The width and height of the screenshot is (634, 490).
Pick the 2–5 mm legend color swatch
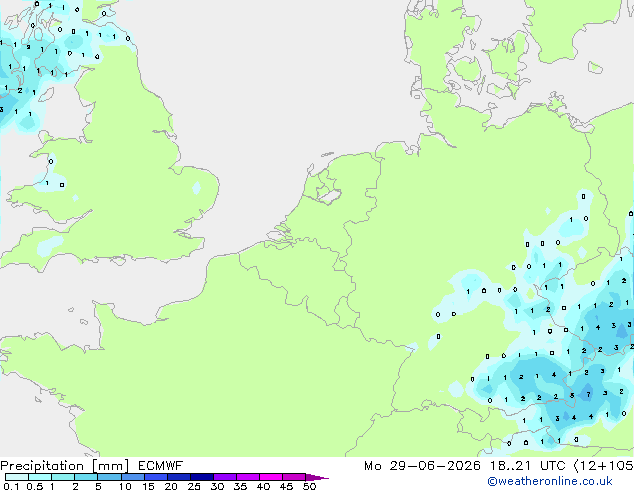tap(86, 477)
